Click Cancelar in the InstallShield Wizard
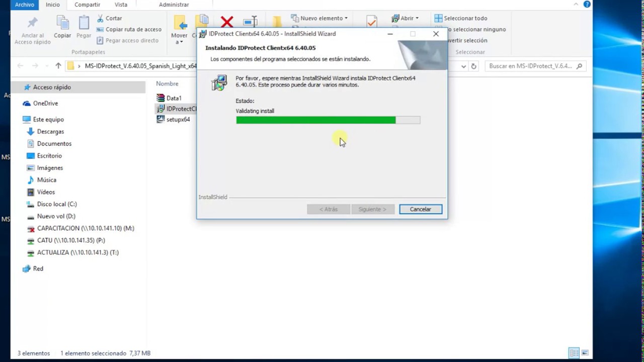644x362 pixels. coord(420,209)
